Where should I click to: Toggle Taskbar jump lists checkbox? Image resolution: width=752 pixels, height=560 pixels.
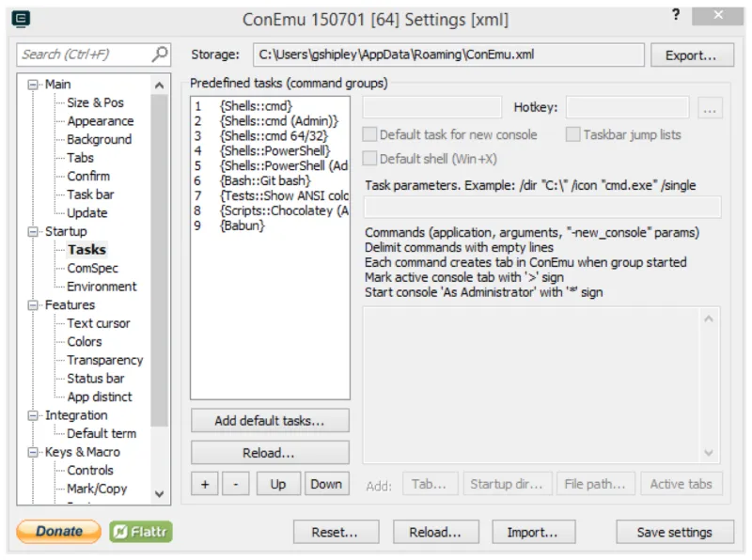click(x=573, y=134)
